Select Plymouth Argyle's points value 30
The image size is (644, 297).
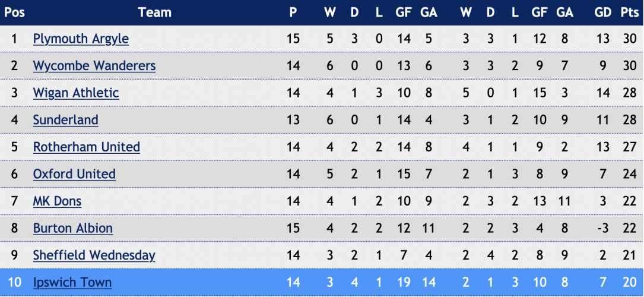(629, 39)
